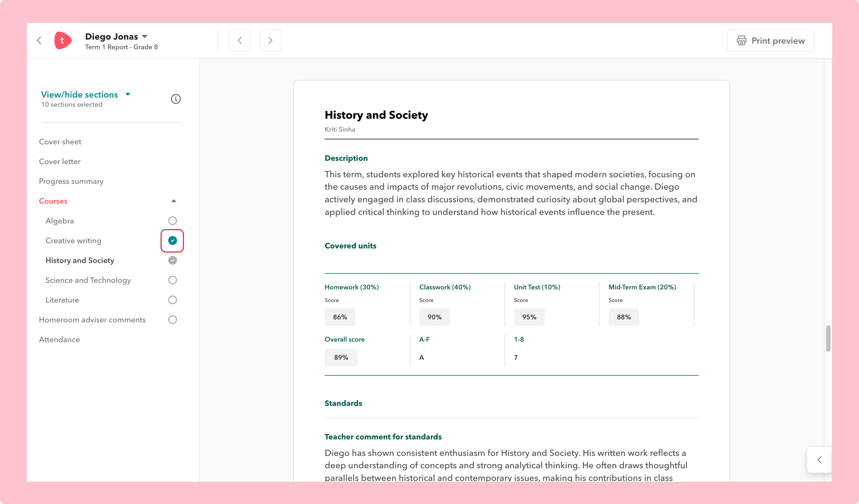Screen dimensions: 859x504
Task: Click the 'Classwork (40%)' label
Action: (445, 287)
